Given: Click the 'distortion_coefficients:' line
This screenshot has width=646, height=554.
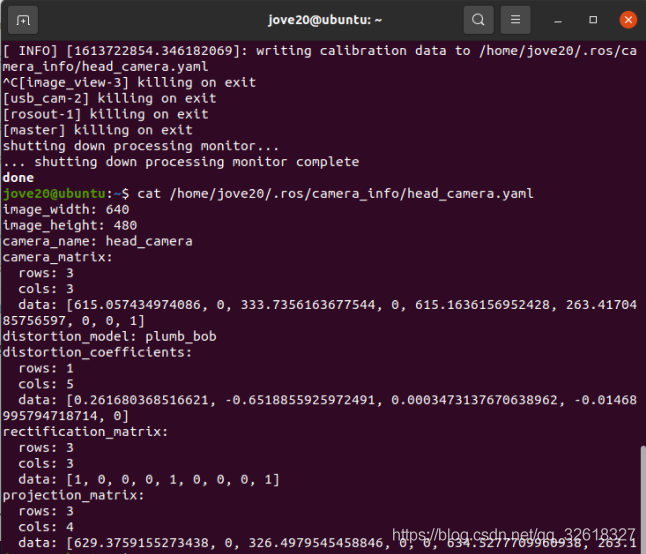Looking at the screenshot, I should click(x=97, y=352).
